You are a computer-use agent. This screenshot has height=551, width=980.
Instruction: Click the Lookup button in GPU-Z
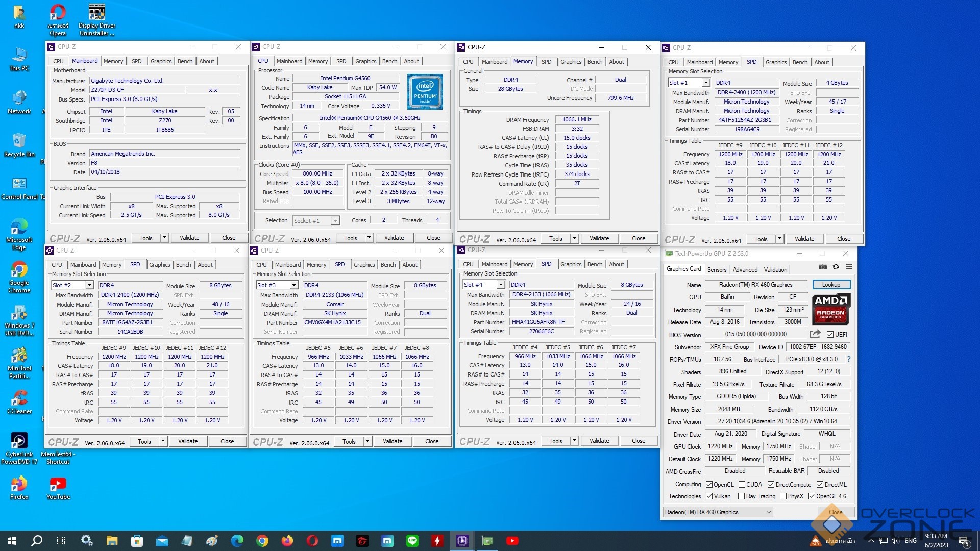point(830,285)
